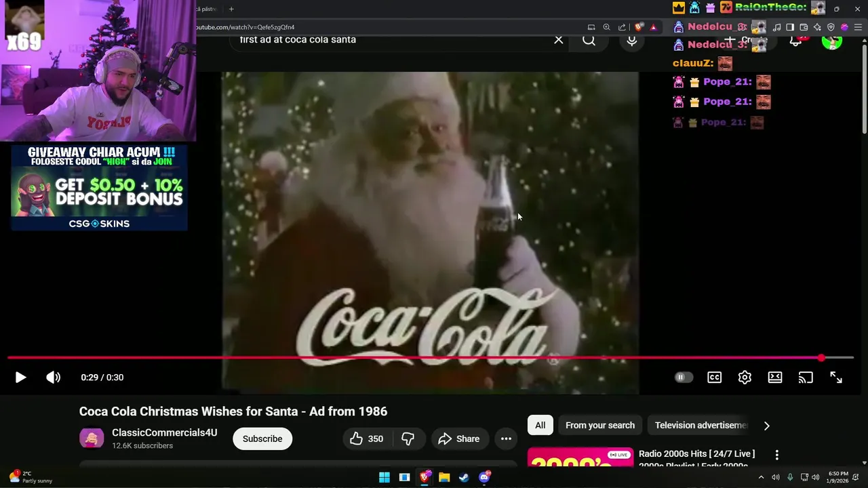Open the zoom magnifier icon in address bar
Image resolution: width=868 pixels, height=488 pixels.
(x=607, y=27)
